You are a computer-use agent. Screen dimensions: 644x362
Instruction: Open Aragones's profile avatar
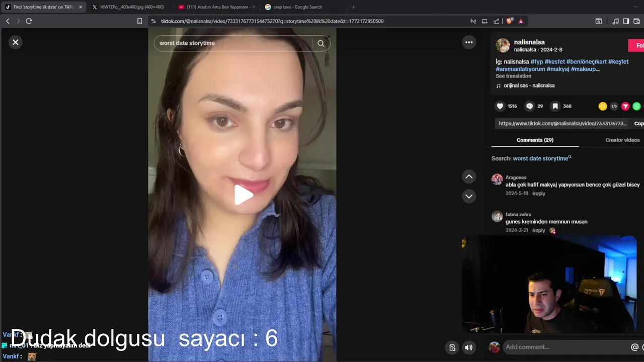coord(497,179)
